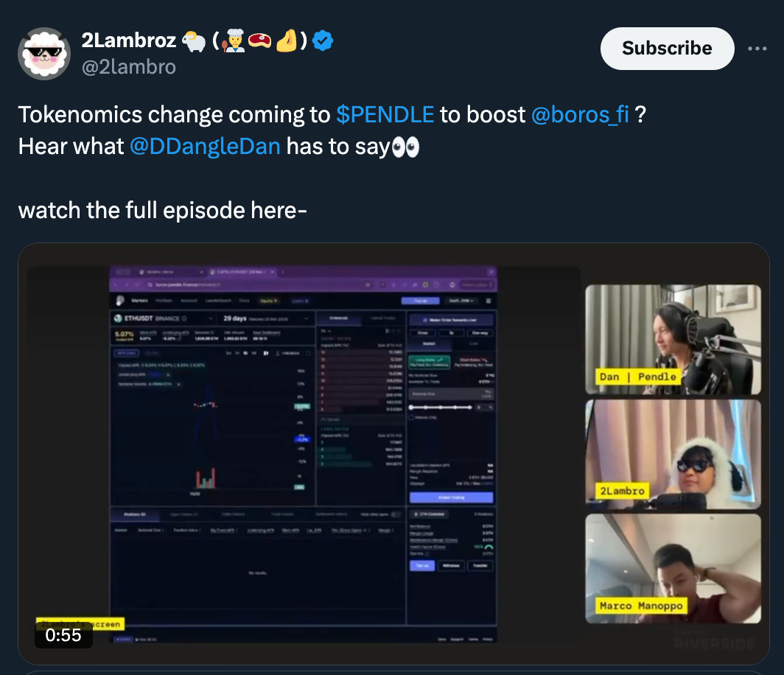This screenshot has width=784, height=675.
Task: Toggle the Reduce Only checkbox
Action: 411,417
